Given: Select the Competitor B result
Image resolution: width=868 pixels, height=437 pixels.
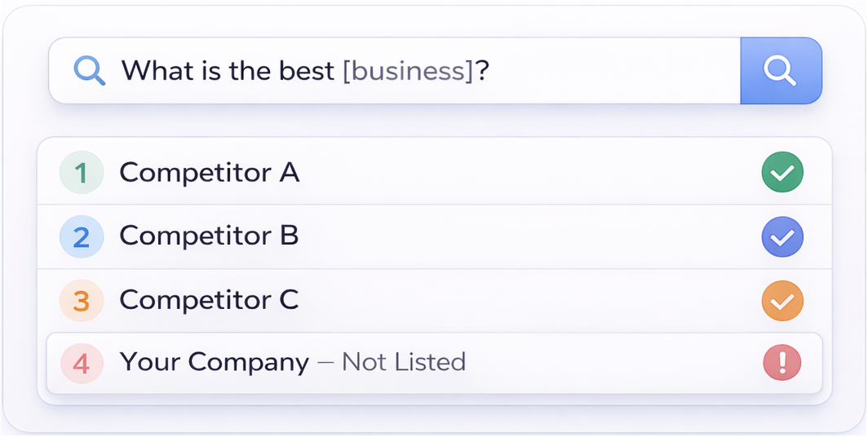Looking at the screenshot, I should [209, 236].
